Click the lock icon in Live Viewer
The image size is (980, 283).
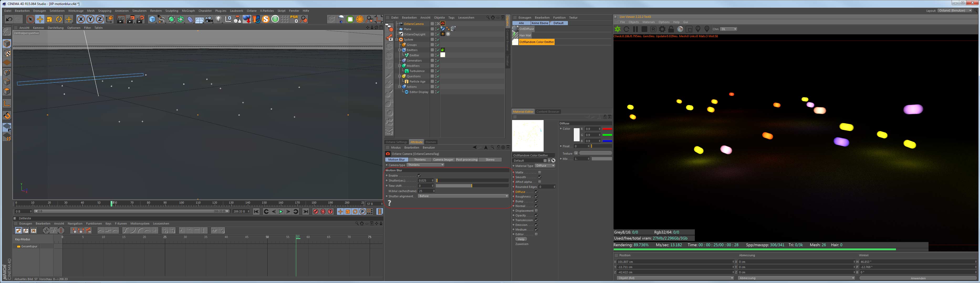671,29
